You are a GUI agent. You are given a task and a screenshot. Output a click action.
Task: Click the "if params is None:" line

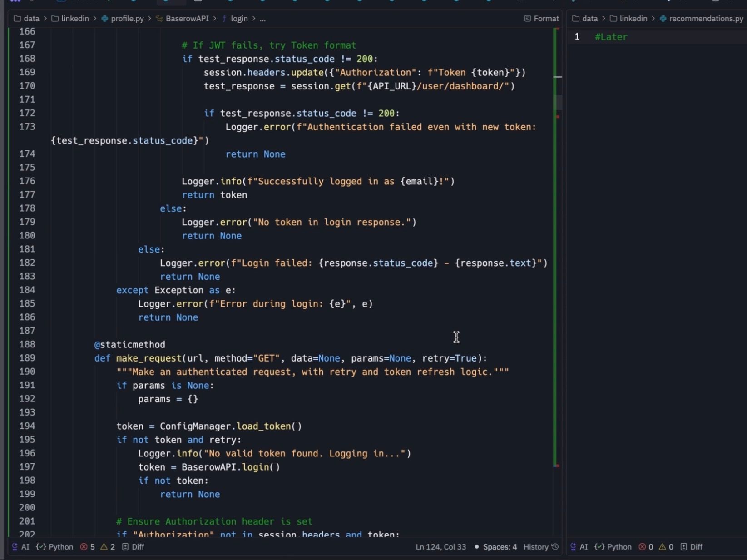(x=165, y=386)
